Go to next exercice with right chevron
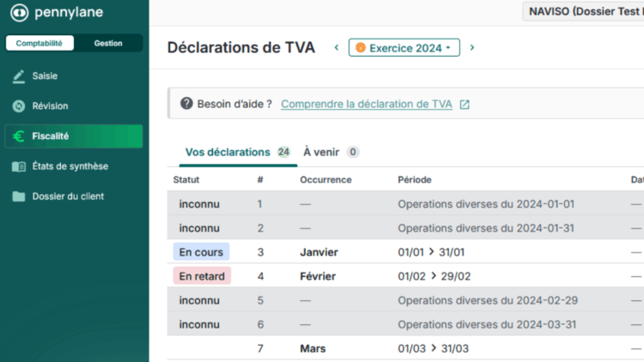Image resolution: width=644 pixels, height=362 pixels. pos(472,48)
